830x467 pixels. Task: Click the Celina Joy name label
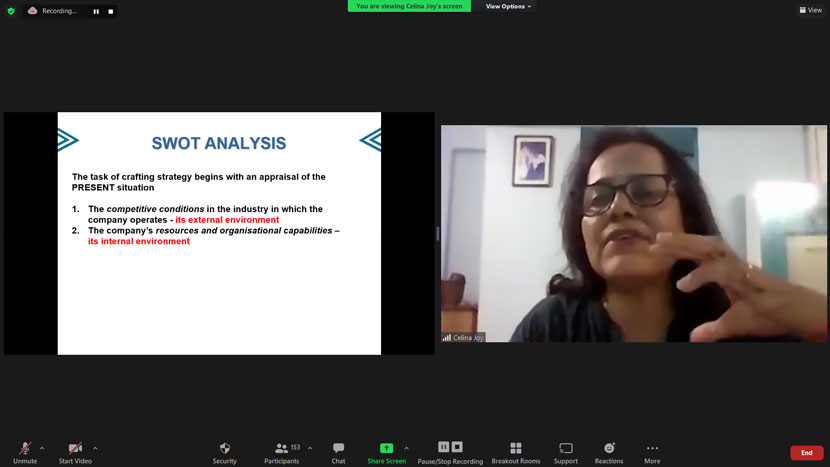[x=463, y=337]
